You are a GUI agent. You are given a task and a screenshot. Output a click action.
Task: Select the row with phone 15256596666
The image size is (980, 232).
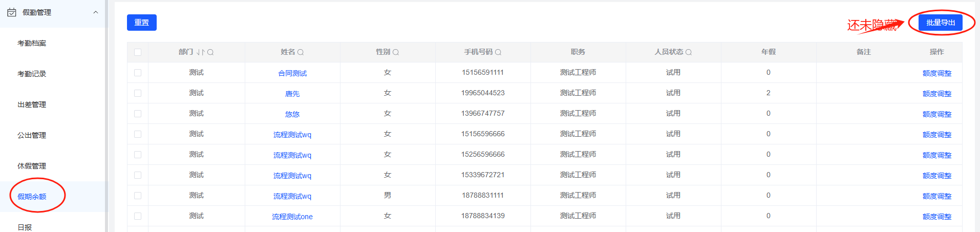click(x=138, y=155)
